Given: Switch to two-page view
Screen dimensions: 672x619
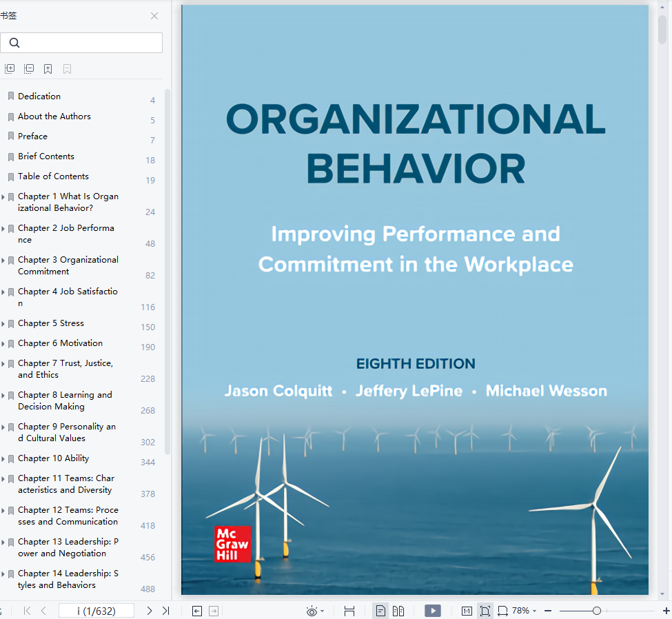Looking at the screenshot, I should pos(398,611).
